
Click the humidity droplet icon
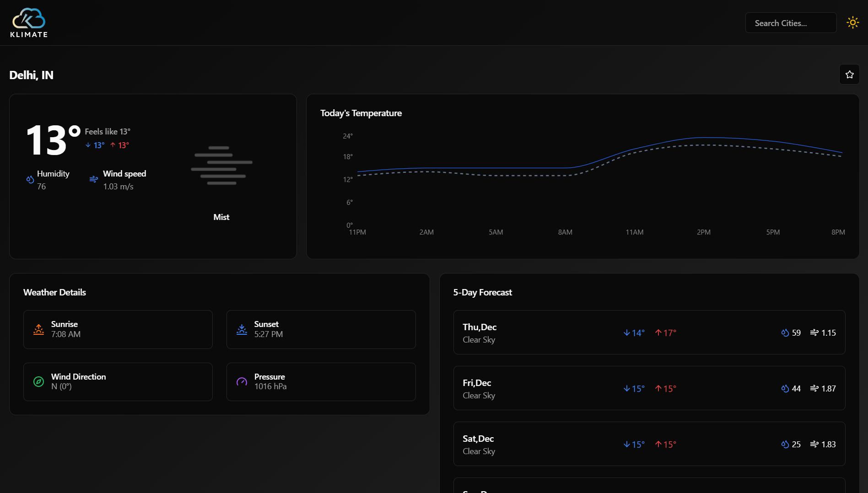(30, 180)
